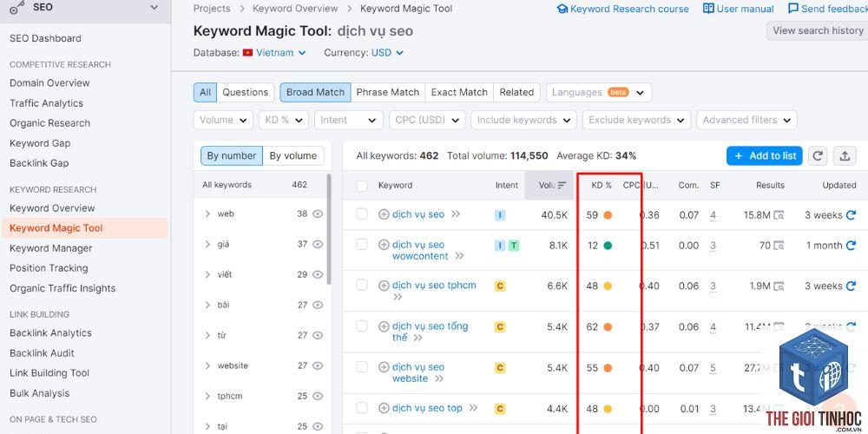Switch grouping to By volume
The image size is (868, 434).
[293, 156]
